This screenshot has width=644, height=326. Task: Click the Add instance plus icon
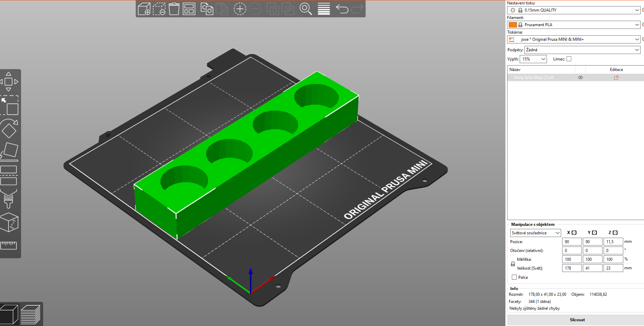pos(240,9)
